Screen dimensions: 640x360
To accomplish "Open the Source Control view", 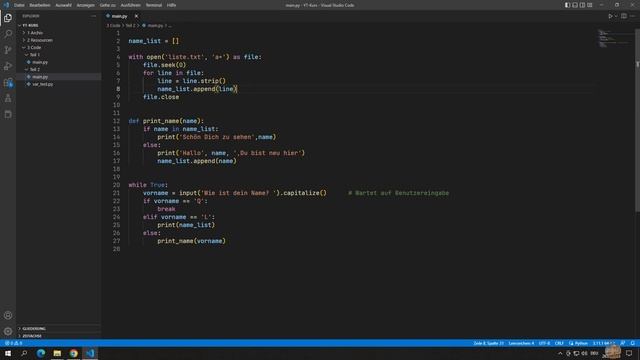I will coord(8,50).
